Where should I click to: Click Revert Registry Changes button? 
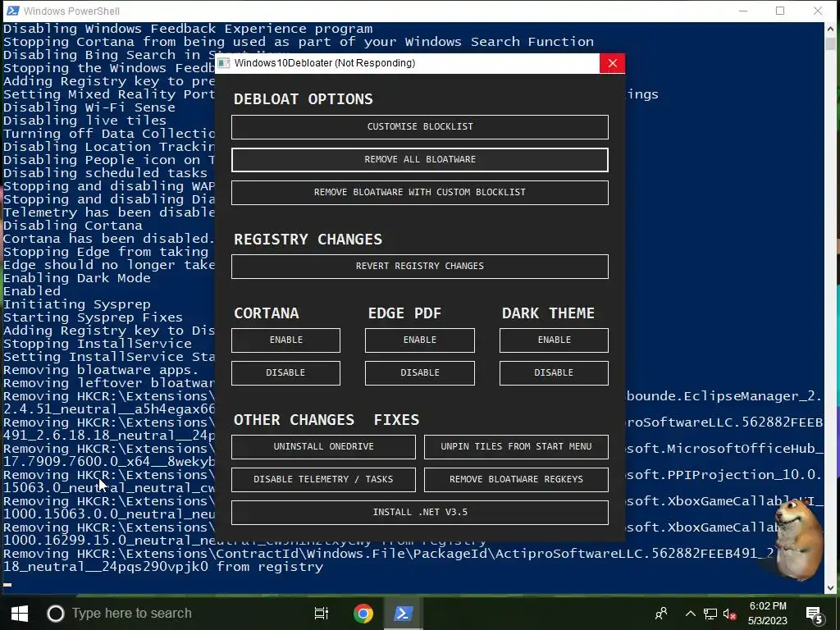[x=419, y=267]
